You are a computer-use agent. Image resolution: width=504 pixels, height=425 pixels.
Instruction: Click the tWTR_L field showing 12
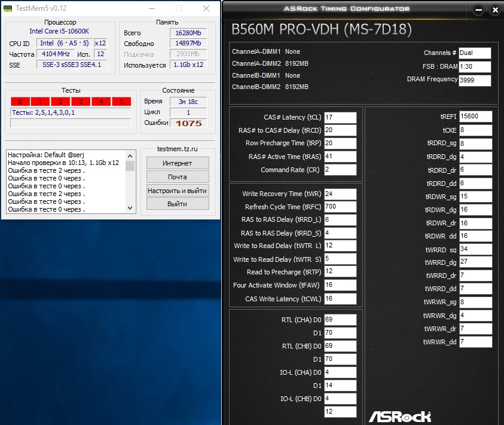340,246
